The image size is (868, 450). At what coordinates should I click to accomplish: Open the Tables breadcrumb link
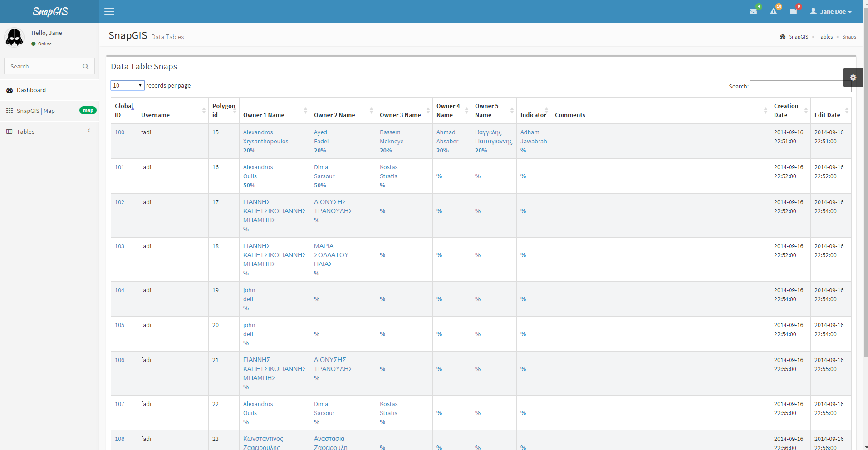click(825, 37)
